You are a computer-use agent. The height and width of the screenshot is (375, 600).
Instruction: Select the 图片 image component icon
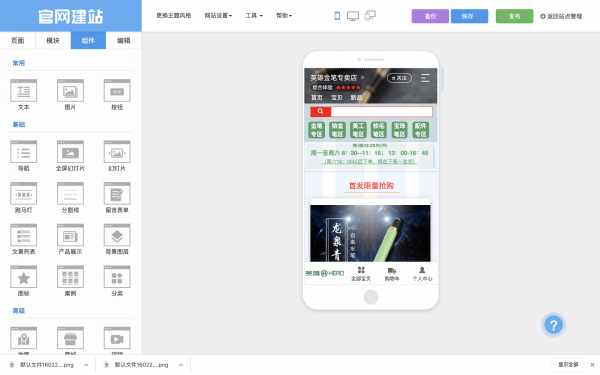point(70,91)
